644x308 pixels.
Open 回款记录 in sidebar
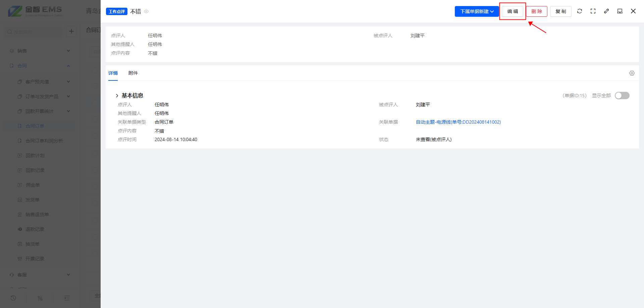[x=40, y=170]
